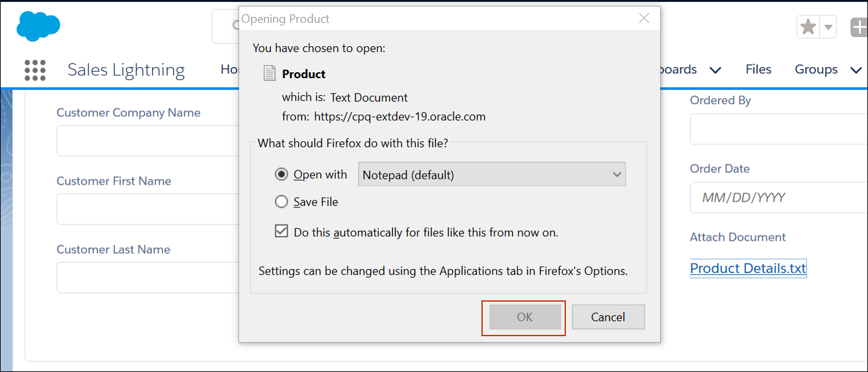This screenshot has height=372, width=868.
Task: Expand the Notepad (default) application dropdown
Action: pyautogui.click(x=492, y=174)
